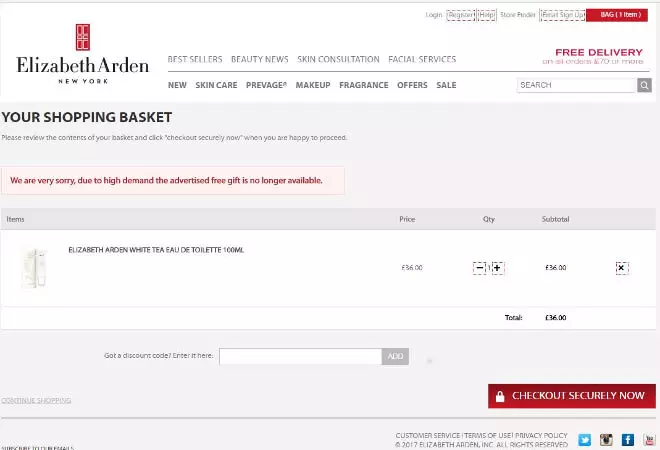Open the YouTube social icon
Image resolution: width=660 pixels, height=450 pixels.
[x=649, y=439]
